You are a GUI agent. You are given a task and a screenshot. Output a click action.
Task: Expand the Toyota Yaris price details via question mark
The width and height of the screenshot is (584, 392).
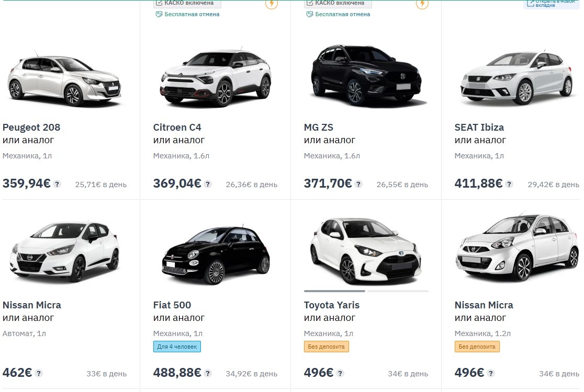tap(341, 373)
